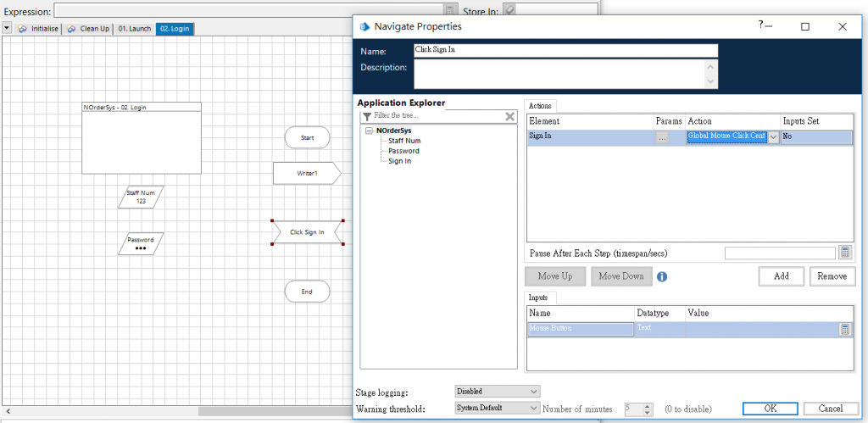Select the Inputs tab

(538, 298)
